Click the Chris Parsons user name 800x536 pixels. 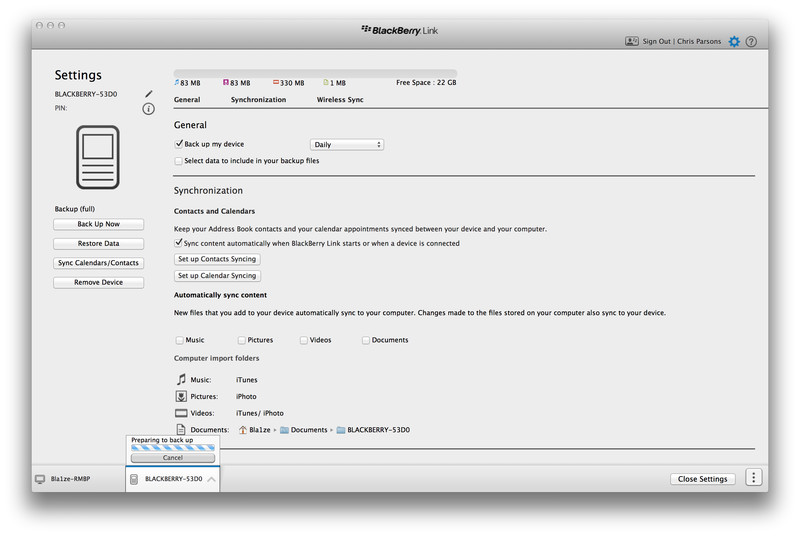[x=699, y=41]
